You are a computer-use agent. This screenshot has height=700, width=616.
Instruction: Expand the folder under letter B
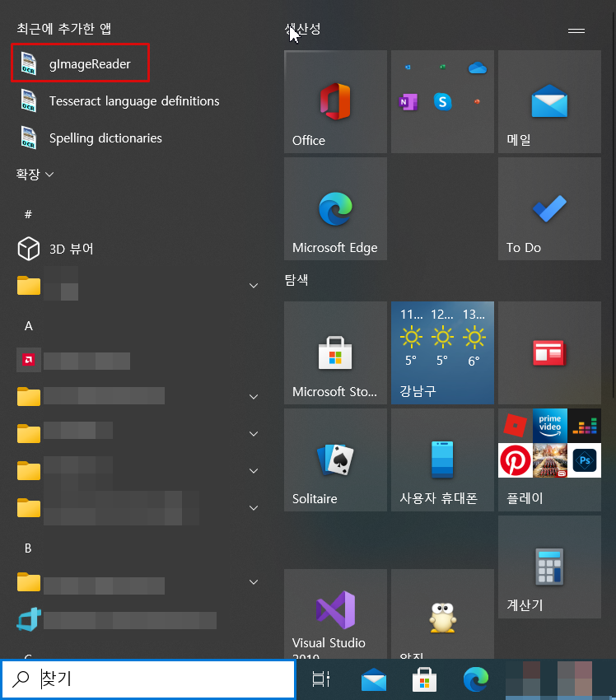point(254,582)
